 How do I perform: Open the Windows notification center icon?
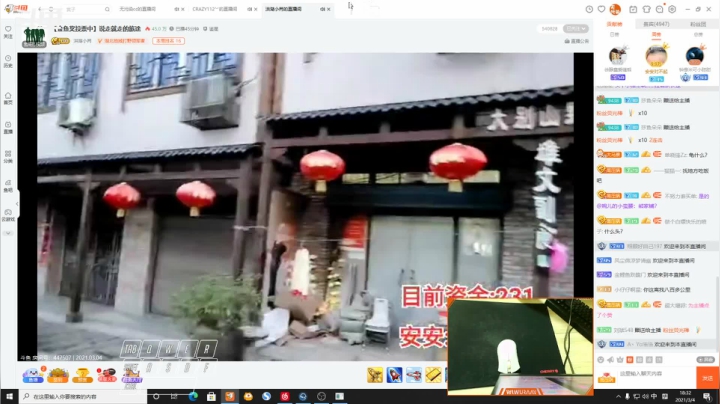pyautogui.click(x=707, y=396)
